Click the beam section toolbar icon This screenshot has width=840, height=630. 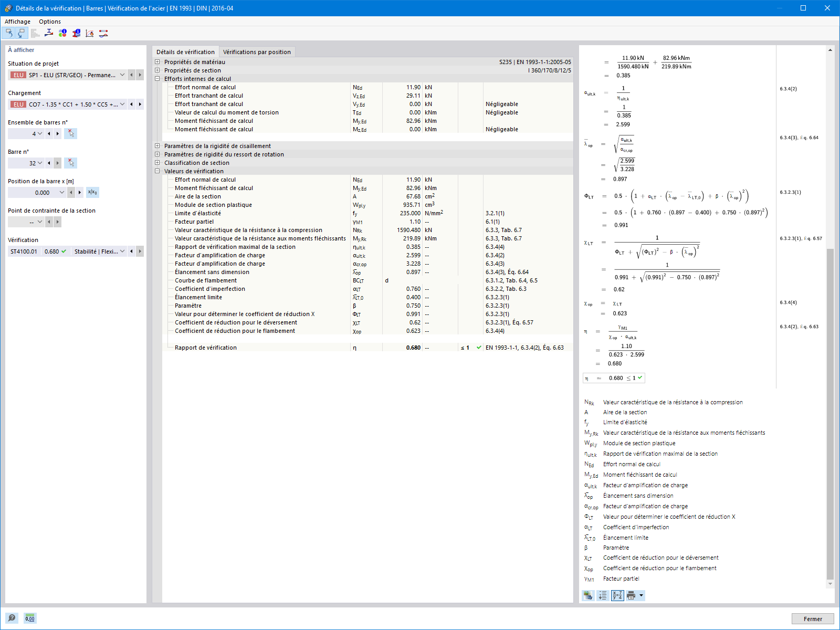tap(49, 33)
